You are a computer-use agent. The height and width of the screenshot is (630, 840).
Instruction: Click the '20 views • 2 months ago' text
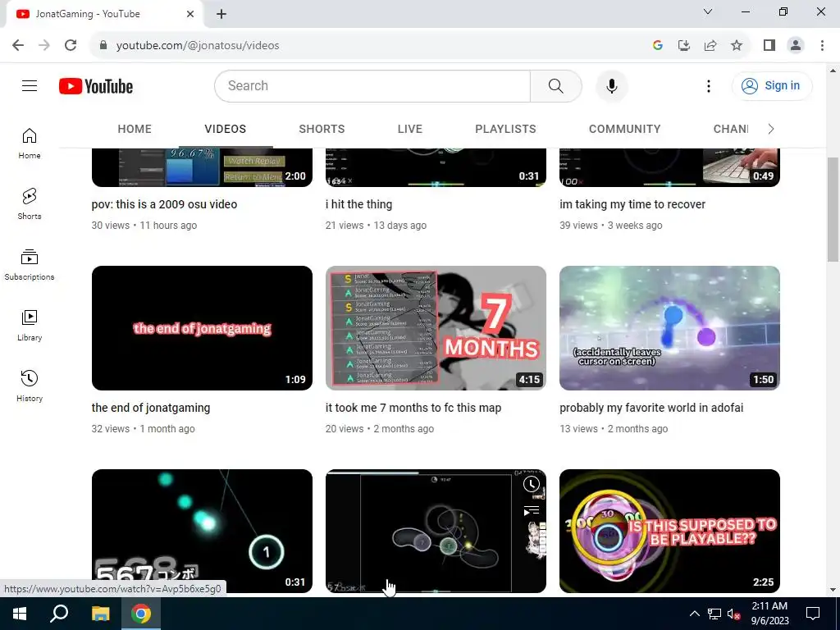point(379,429)
